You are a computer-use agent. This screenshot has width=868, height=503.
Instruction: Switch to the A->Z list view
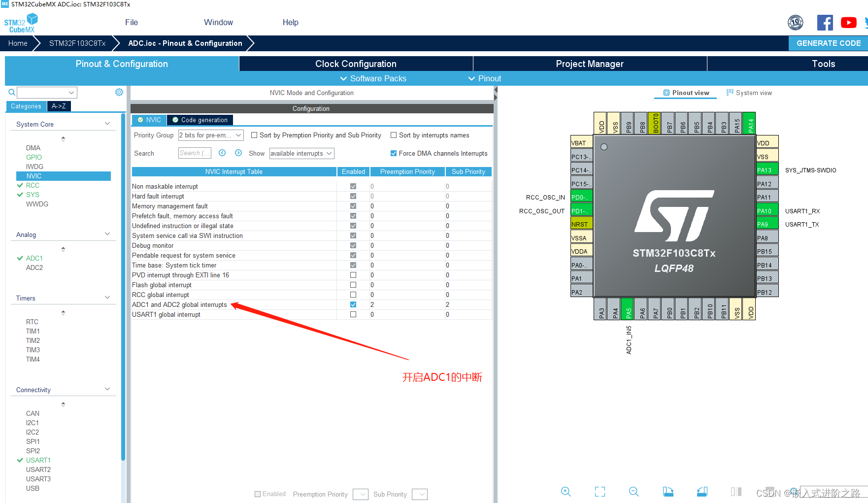tap(59, 106)
